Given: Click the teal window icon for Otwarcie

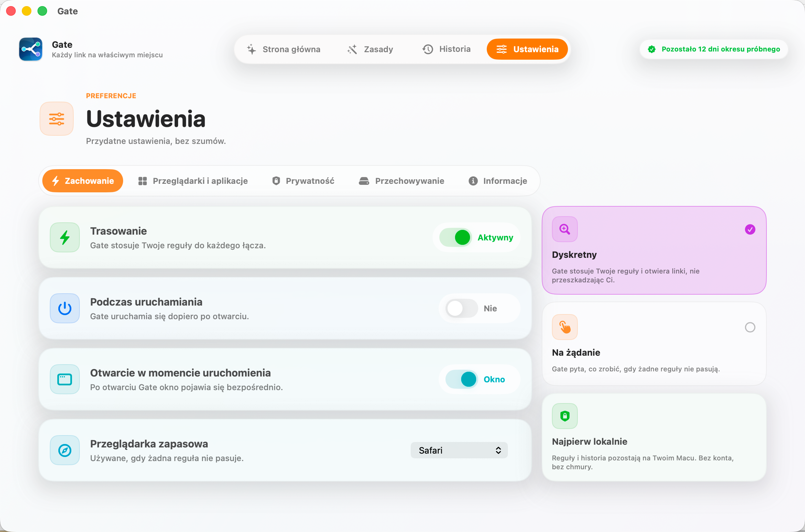Looking at the screenshot, I should 65,379.
